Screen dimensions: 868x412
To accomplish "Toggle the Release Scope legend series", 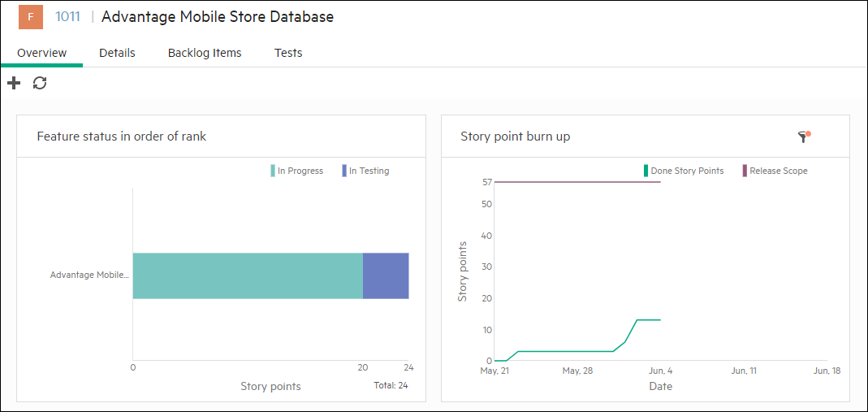I will pyautogui.click(x=777, y=171).
